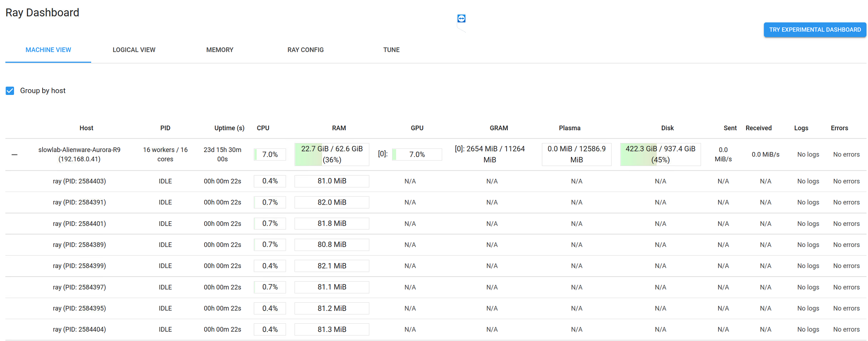The height and width of the screenshot is (341, 868).
Task: Click the 81.3 MiB RAM cell
Action: click(332, 329)
